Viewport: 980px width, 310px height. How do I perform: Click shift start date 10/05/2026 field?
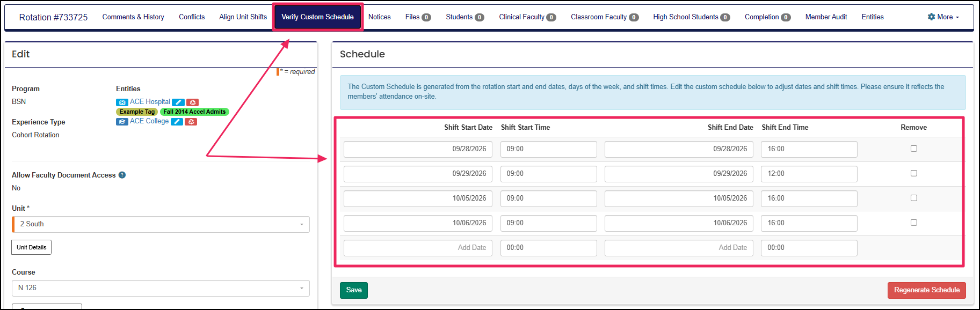pos(418,198)
